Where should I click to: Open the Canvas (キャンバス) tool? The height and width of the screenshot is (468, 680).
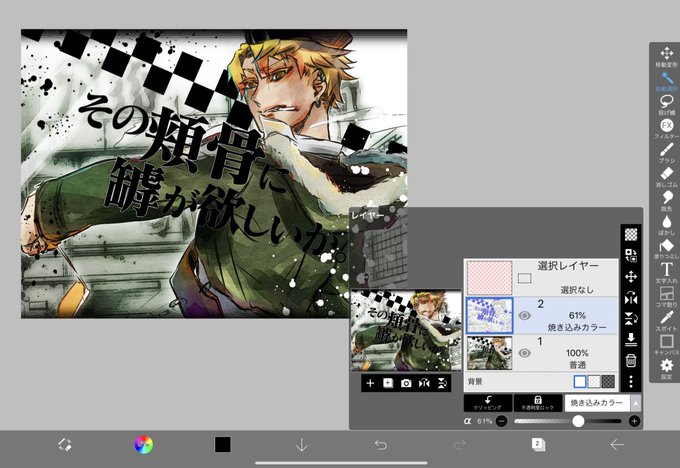[x=666, y=345]
